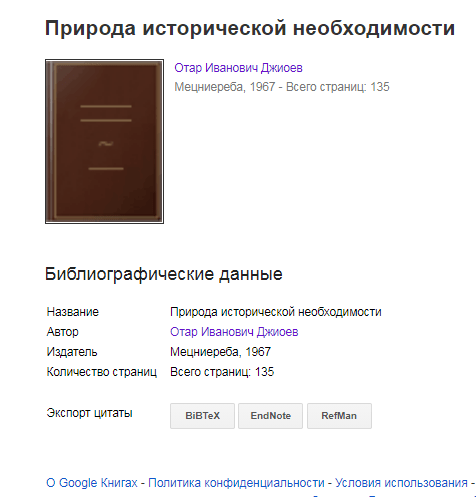476x497 pixels.
Task: Click the book title value in Название row
Action: pyautogui.click(x=276, y=312)
